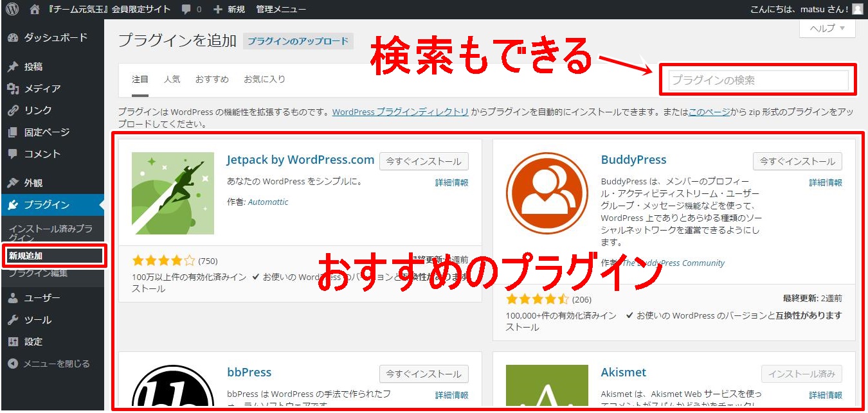The image size is (868, 413).
Task: Switch to the 注目 tab
Action: point(140,80)
